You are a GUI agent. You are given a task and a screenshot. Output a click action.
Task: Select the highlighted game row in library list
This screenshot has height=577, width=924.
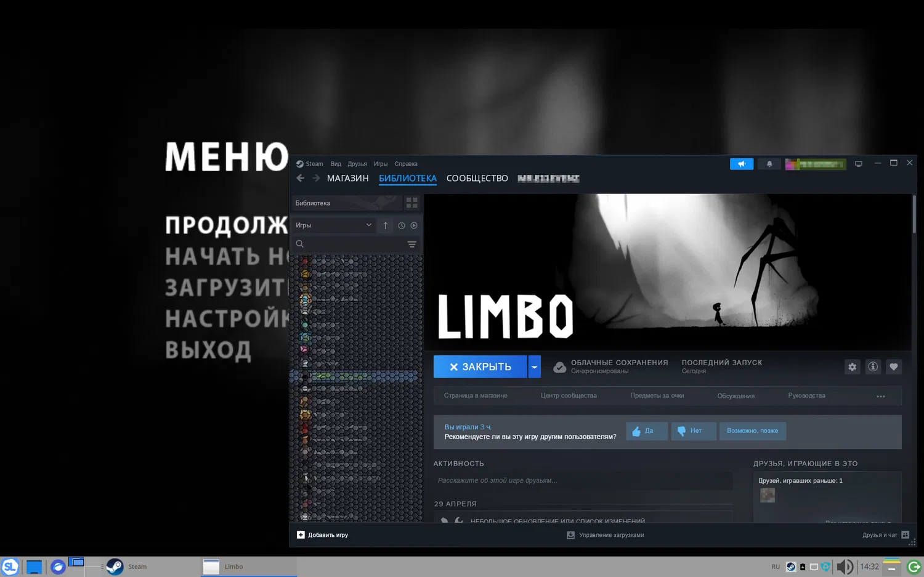click(x=356, y=376)
